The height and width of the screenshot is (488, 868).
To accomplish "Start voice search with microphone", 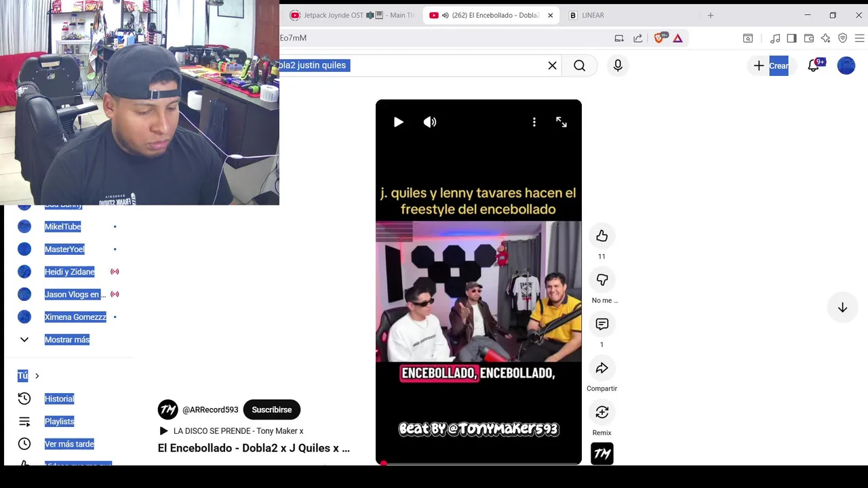I will coord(618,66).
